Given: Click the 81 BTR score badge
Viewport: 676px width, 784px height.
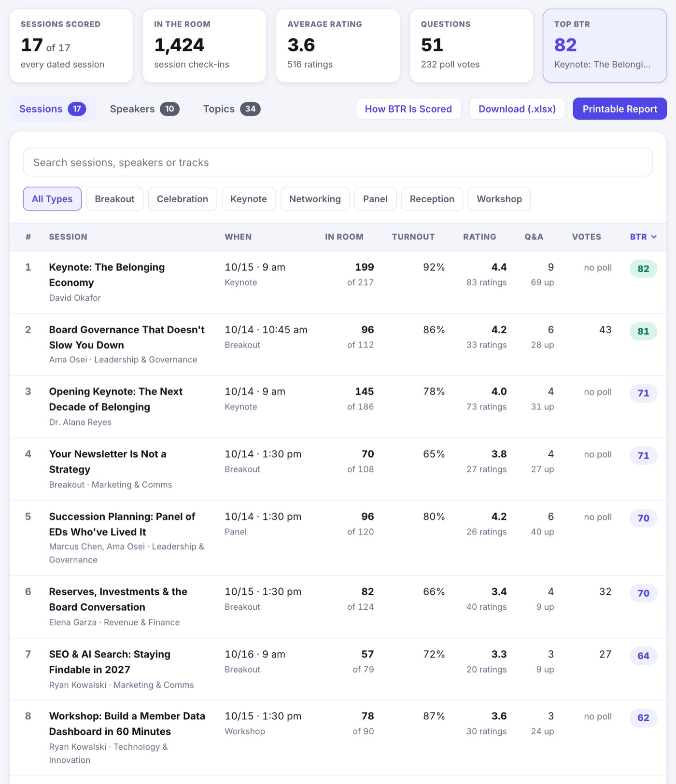Looking at the screenshot, I should pyautogui.click(x=643, y=331).
